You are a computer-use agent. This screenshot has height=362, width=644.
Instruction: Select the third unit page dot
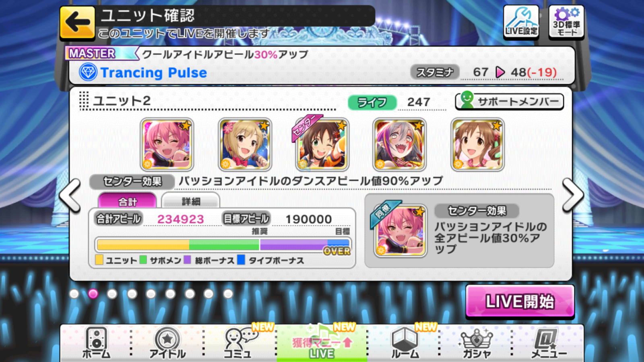tap(112, 294)
